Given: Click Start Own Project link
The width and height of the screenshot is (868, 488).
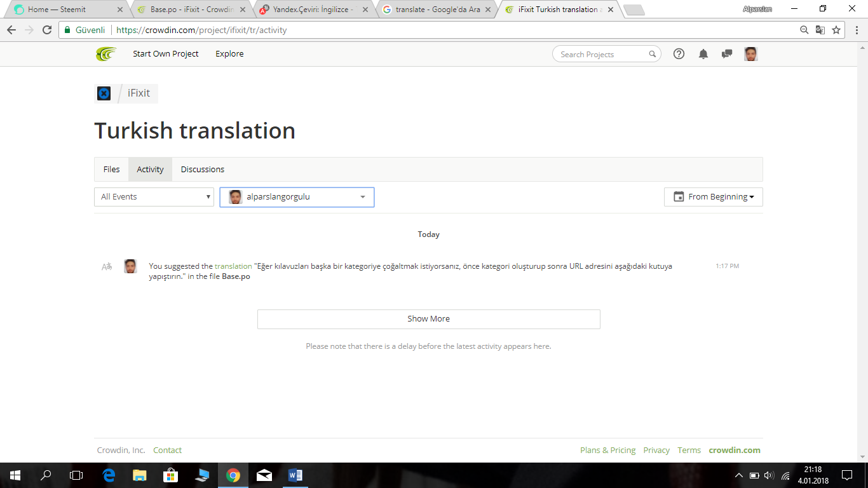Looking at the screenshot, I should [166, 54].
